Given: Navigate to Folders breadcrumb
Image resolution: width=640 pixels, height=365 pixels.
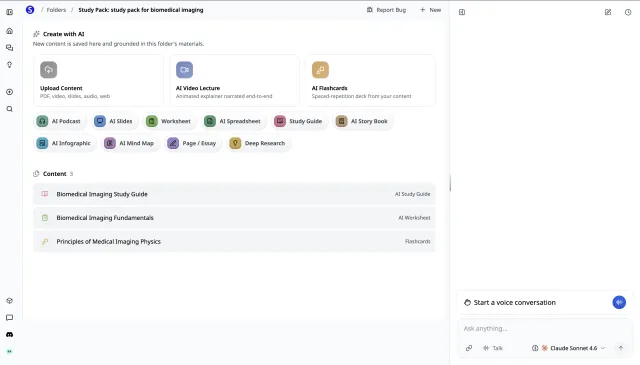Looking at the screenshot, I should (x=56, y=10).
